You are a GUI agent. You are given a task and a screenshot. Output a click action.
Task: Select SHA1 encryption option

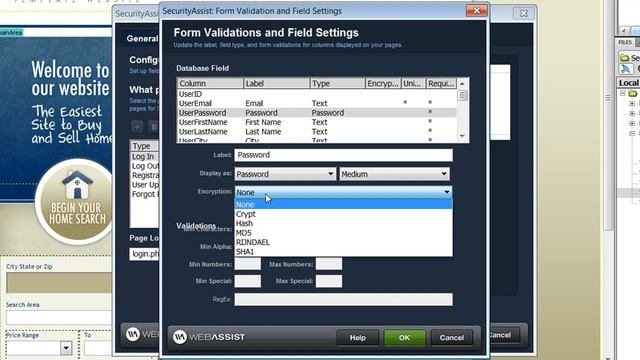pyautogui.click(x=343, y=251)
